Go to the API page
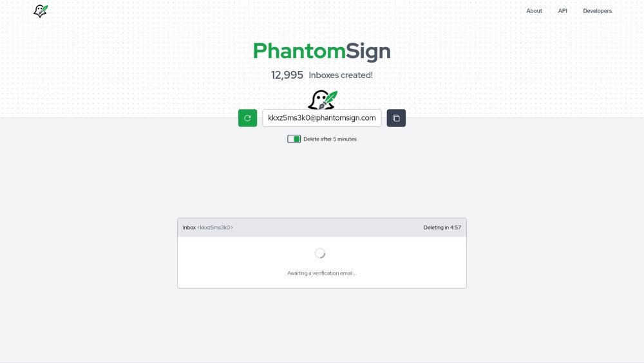This screenshot has height=363, width=644. coord(562,11)
